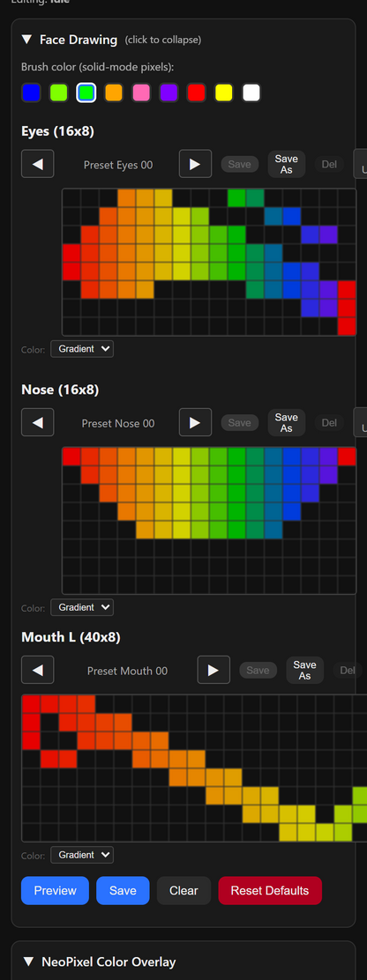Click the Preset Nose 00 label

click(x=118, y=424)
